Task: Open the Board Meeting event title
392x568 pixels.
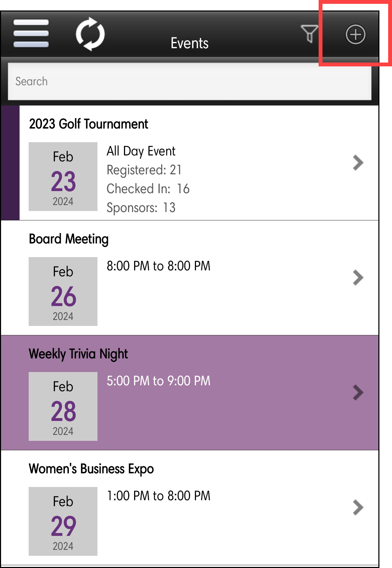Action: click(69, 239)
